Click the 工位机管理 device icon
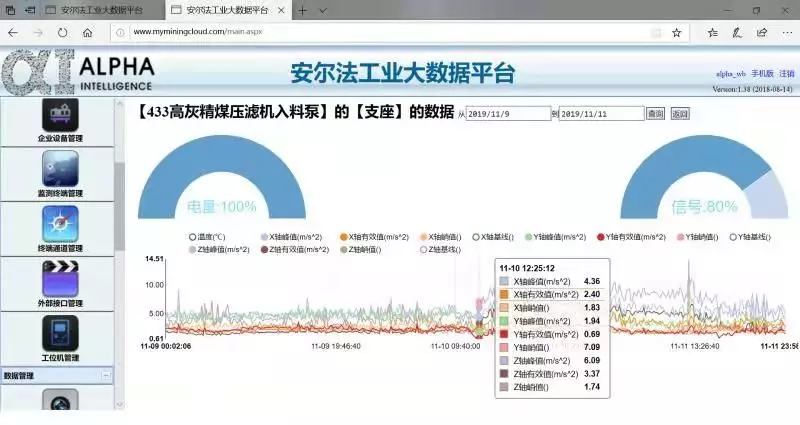Screen dimensions: 800x425 pyautogui.click(x=60, y=333)
